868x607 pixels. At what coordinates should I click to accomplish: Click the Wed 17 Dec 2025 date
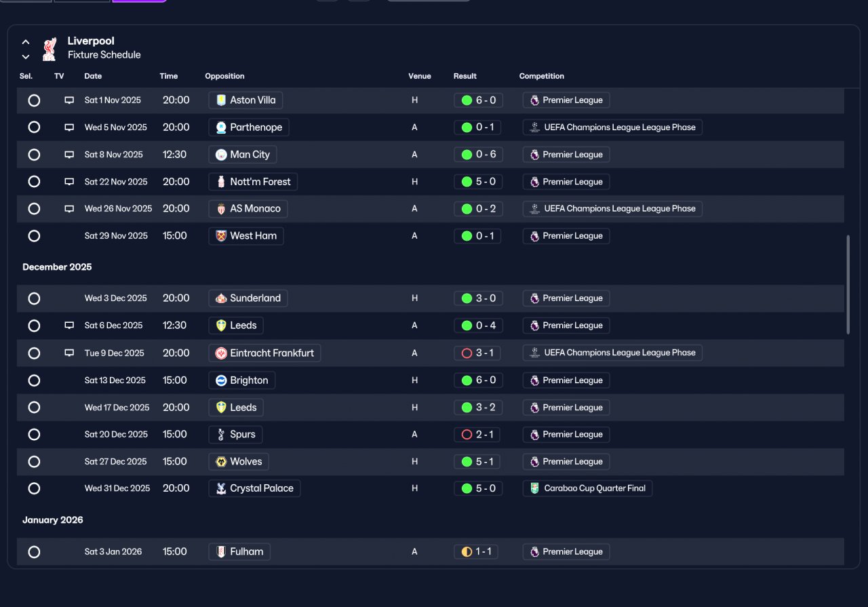(117, 408)
